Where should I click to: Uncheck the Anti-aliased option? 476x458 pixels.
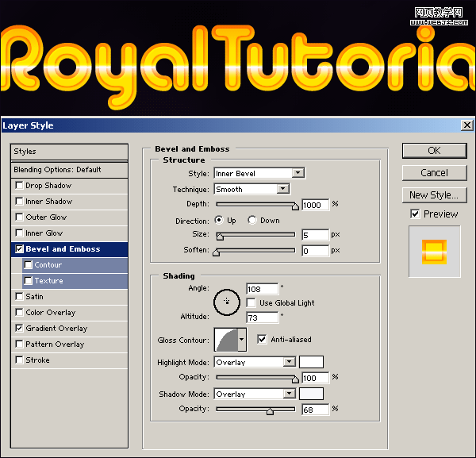click(262, 339)
